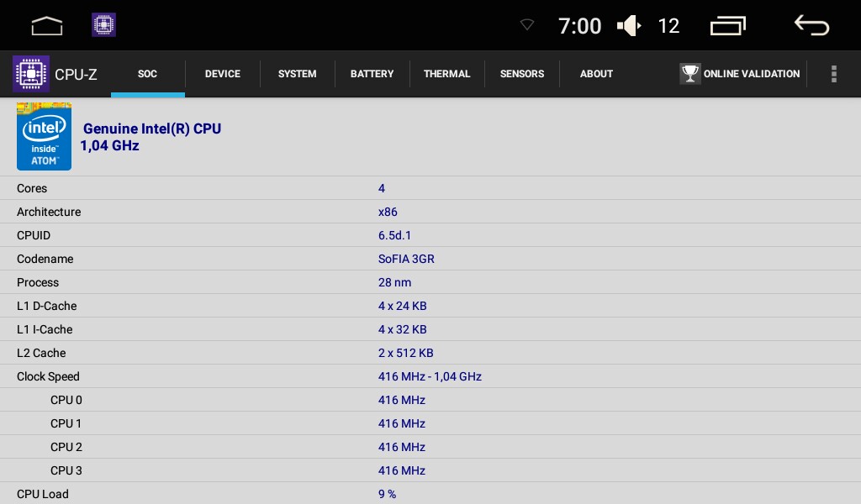The image size is (861, 504).
Task: Click the Intel Inside Atom logo
Action: click(44, 136)
